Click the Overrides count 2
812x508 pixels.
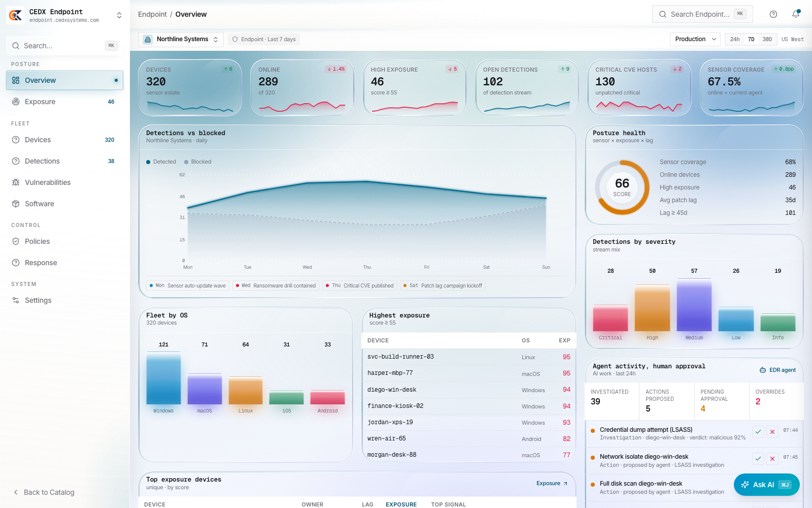(x=758, y=401)
